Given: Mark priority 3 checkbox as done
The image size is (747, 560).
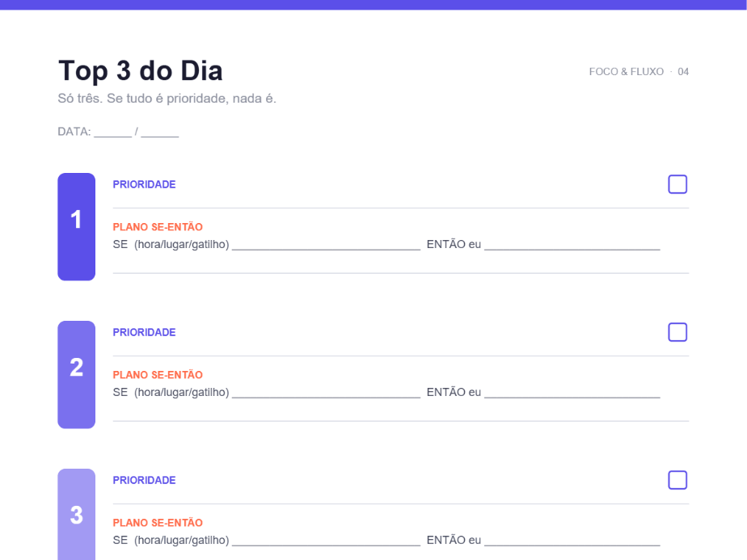Looking at the screenshot, I should (677, 480).
